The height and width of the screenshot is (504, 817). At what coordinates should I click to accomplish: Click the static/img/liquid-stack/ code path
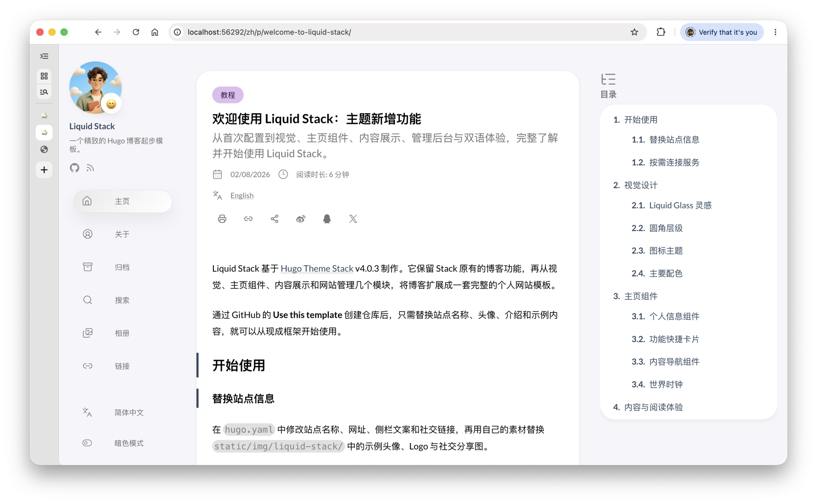pyautogui.click(x=278, y=446)
